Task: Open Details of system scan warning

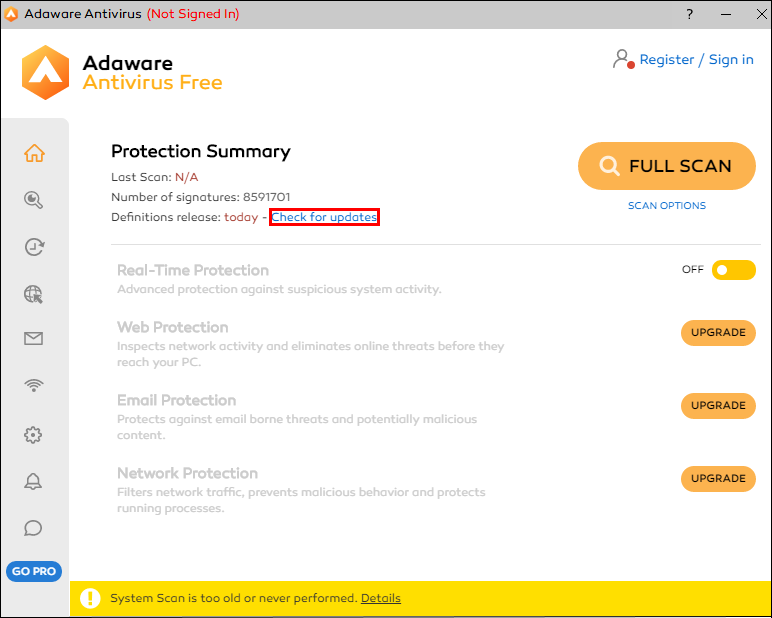Action: tap(381, 598)
